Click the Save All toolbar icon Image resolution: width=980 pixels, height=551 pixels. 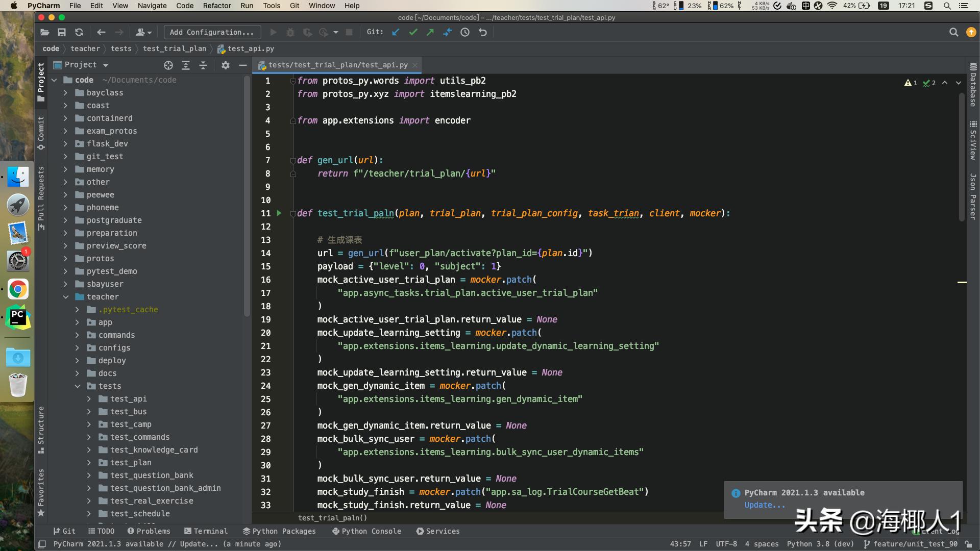coord(62,32)
